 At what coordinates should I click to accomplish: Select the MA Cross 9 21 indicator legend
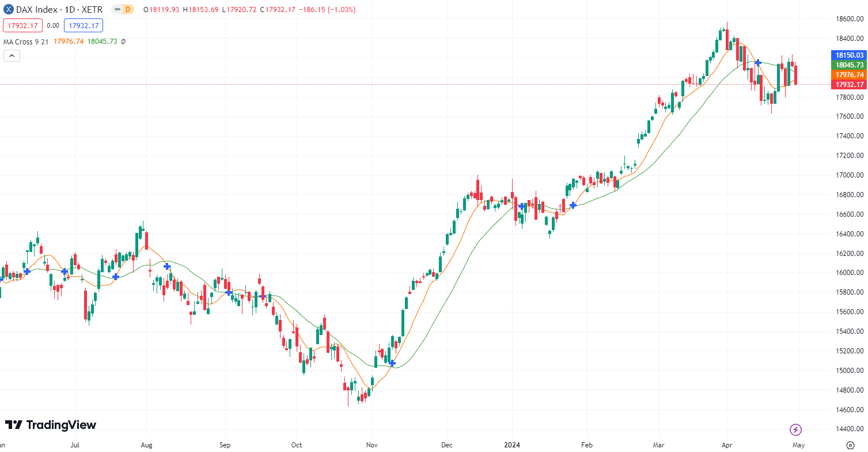coord(26,42)
